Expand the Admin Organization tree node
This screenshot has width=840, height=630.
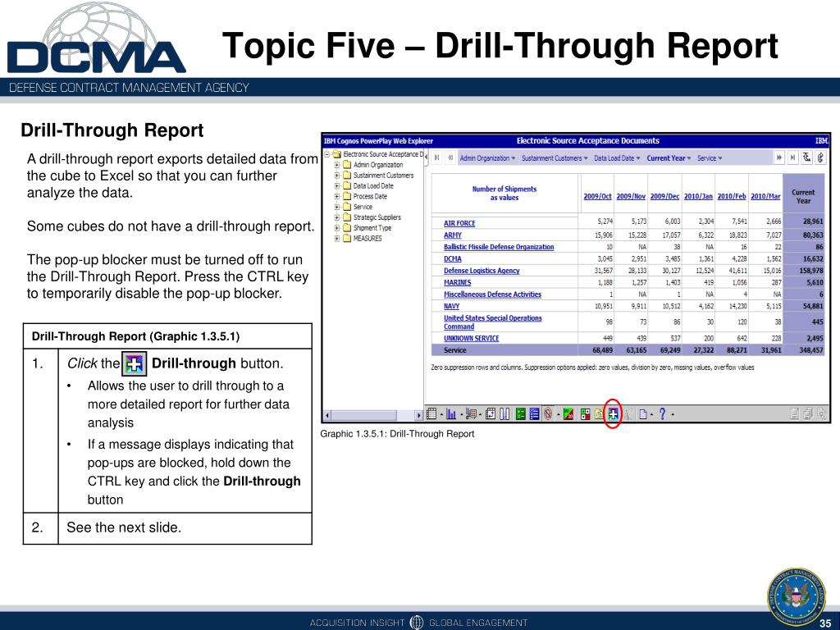(337, 165)
